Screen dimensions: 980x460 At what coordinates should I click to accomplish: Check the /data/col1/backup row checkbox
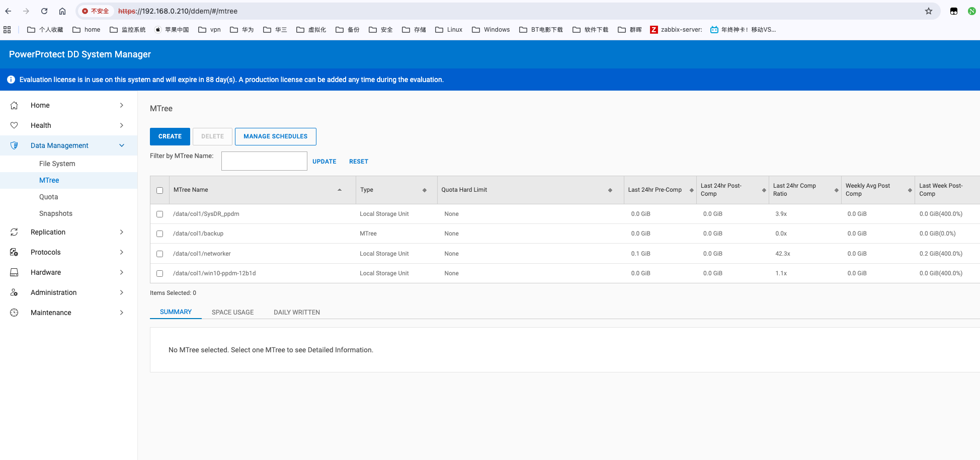point(160,234)
